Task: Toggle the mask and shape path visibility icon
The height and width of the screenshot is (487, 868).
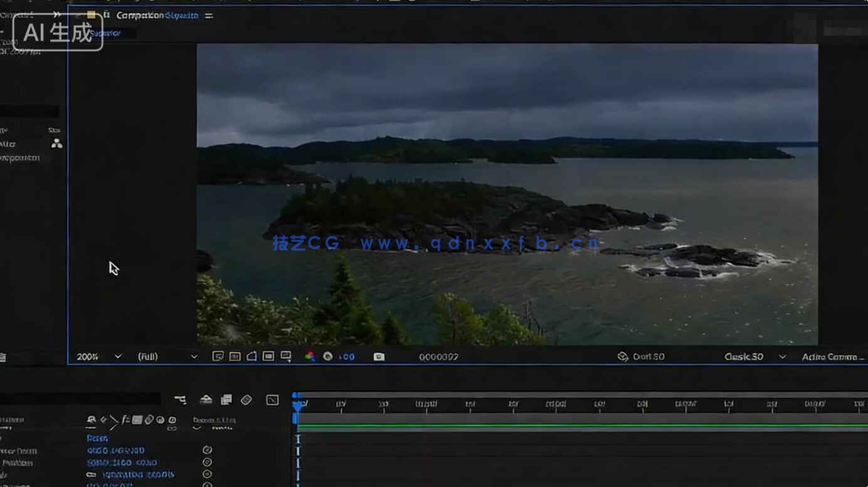Action: tap(251, 356)
